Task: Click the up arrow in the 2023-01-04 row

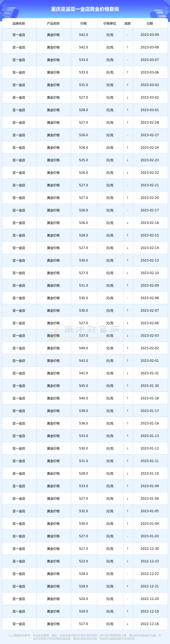Action: 128,524
